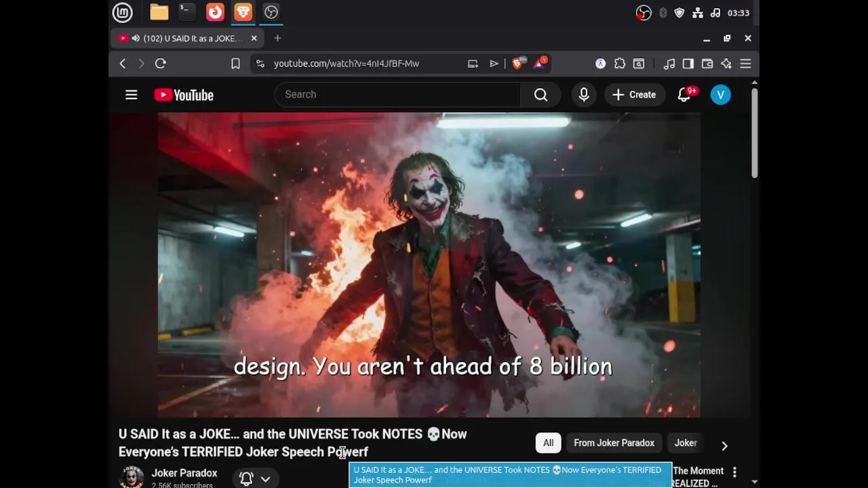Open the Joker Paradox channel name

tap(184, 473)
